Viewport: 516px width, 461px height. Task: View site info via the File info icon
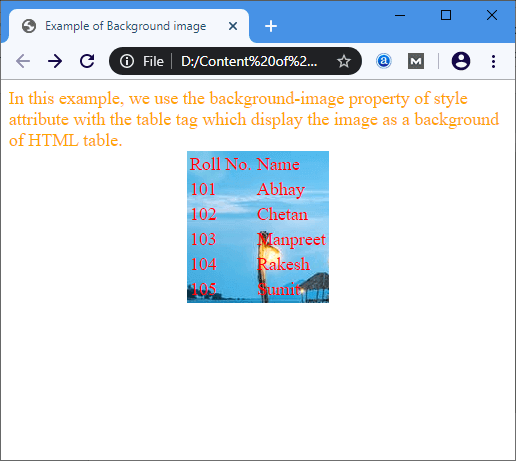(127, 61)
